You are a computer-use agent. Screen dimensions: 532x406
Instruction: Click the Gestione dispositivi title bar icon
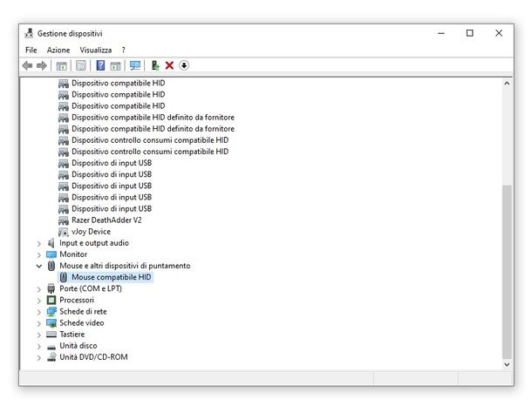(x=29, y=33)
